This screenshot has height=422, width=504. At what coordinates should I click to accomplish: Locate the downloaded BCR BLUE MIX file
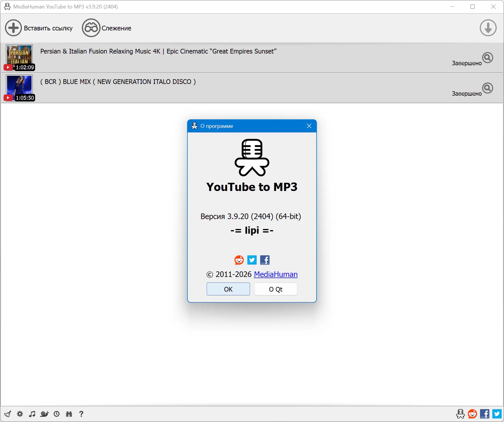[x=488, y=88]
